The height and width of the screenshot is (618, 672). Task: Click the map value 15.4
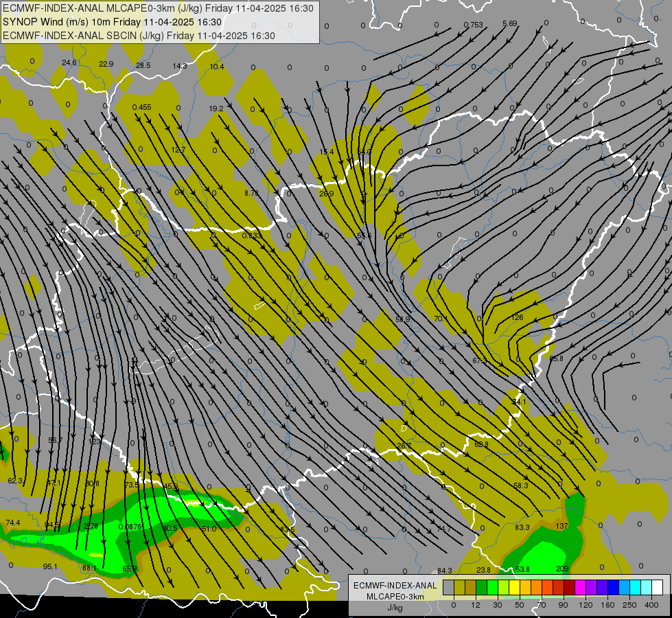[x=327, y=152]
